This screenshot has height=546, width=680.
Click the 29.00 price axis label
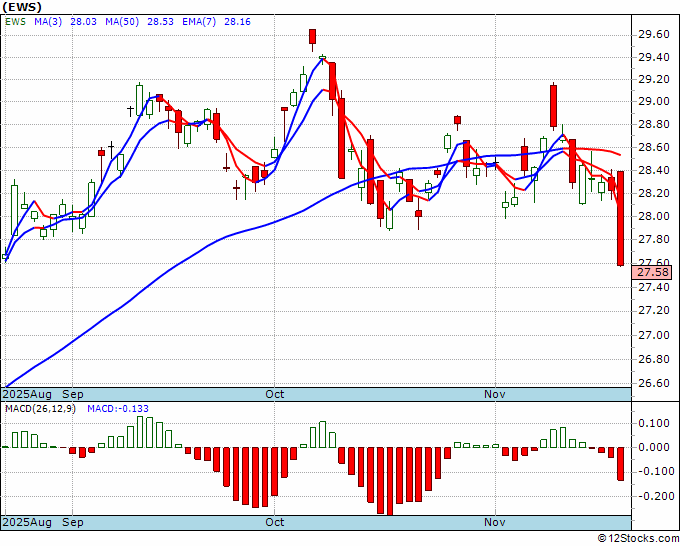pos(654,101)
